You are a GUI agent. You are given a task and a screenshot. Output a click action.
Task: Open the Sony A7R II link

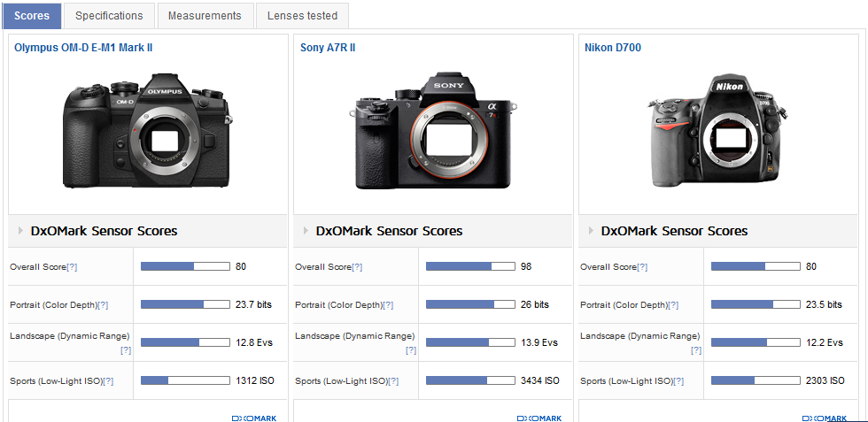(328, 48)
